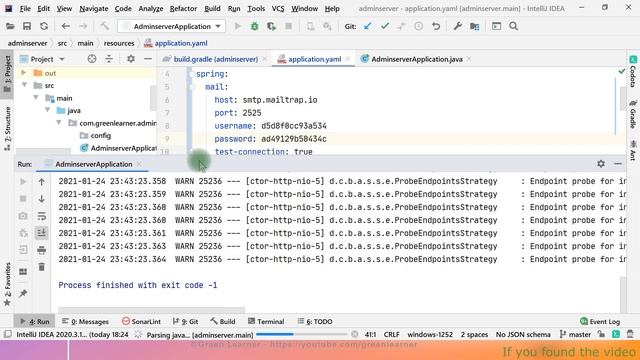Close the application.yaml editor tab
The image size is (640, 360).
[348, 59]
